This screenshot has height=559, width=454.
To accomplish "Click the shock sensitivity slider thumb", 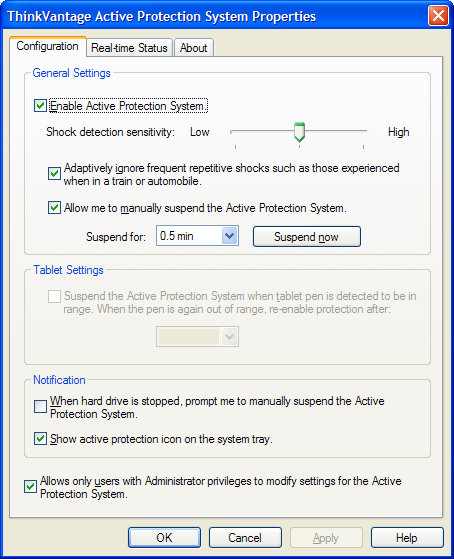I will coord(299,132).
